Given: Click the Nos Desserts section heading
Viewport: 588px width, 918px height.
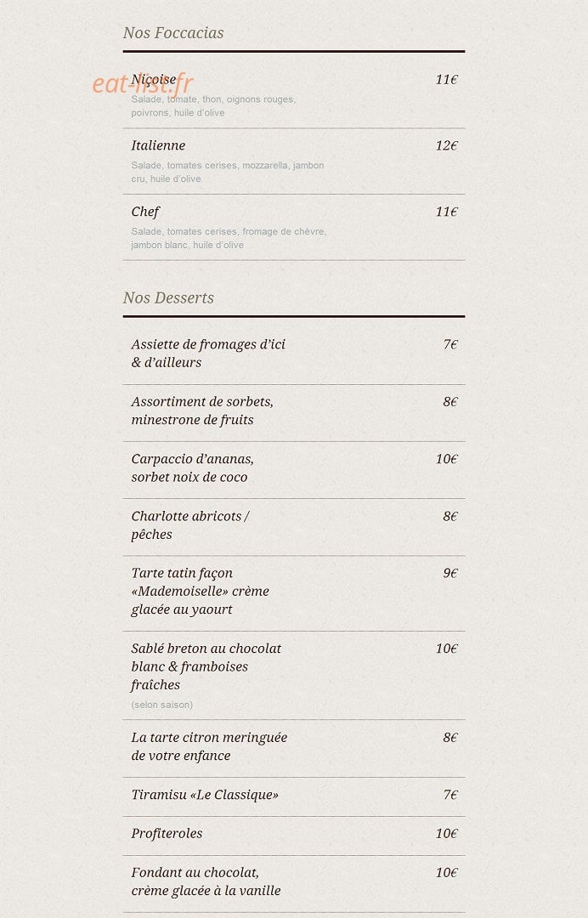Looking at the screenshot, I should [x=168, y=298].
